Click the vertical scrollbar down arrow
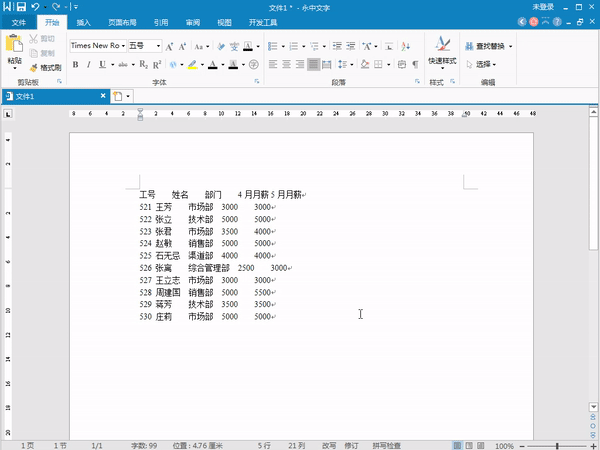Image resolution: width=600 pixels, height=450 pixels. click(593, 407)
